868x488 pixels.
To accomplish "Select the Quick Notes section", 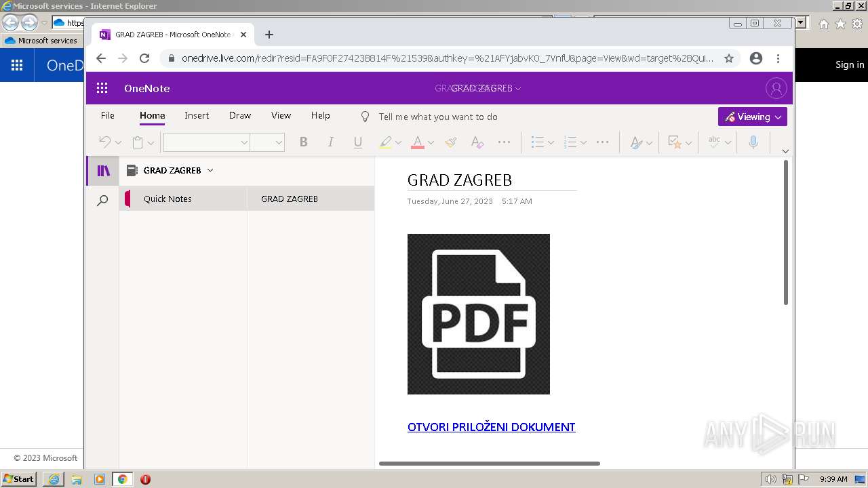I will click(x=183, y=199).
